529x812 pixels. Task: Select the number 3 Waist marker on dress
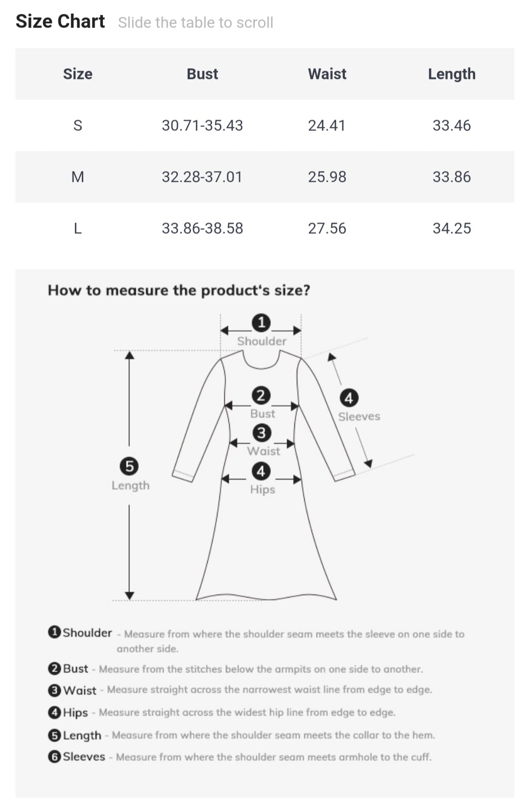click(x=262, y=433)
